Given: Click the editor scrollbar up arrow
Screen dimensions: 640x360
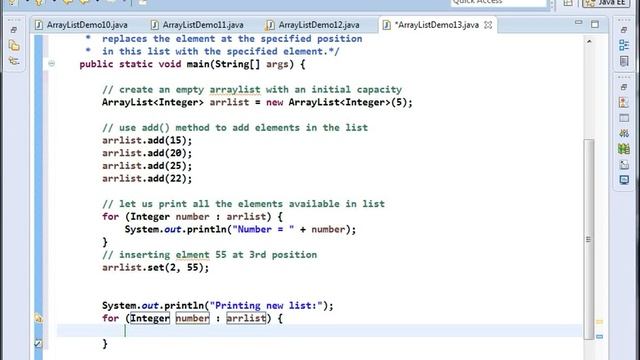Looking at the screenshot, I should pyautogui.click(x=589, y=42).
